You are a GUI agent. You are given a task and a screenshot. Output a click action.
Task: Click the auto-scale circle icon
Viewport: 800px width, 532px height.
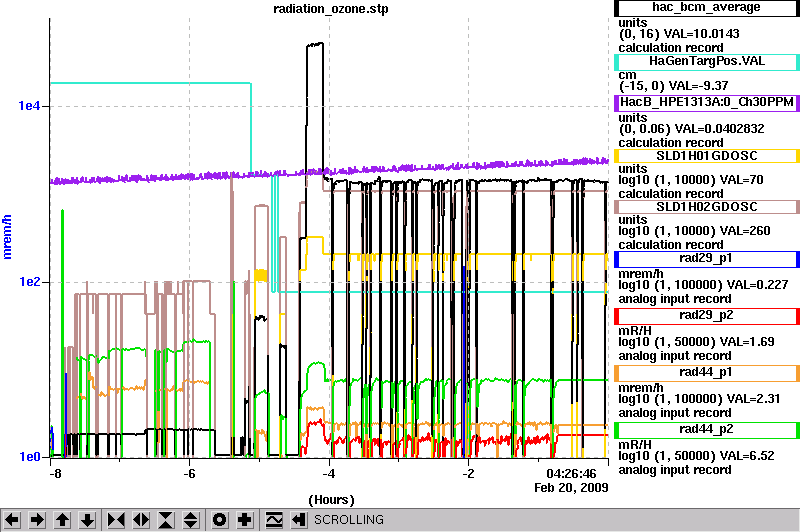click(x=220, y=520)
